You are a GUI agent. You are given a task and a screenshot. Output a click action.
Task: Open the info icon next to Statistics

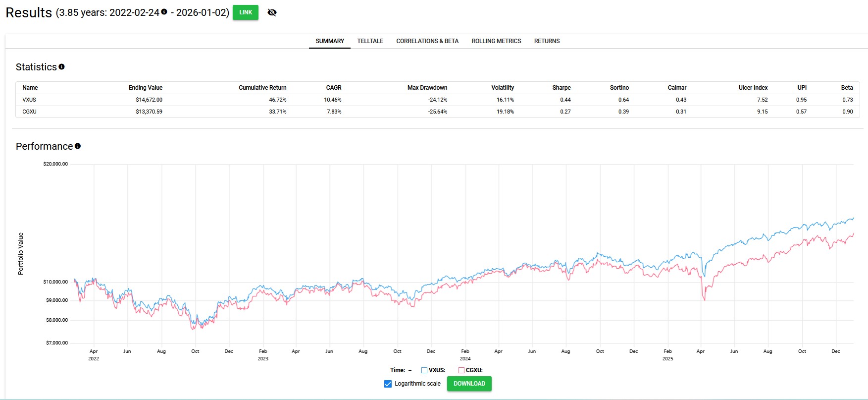[x=61, y=66]
